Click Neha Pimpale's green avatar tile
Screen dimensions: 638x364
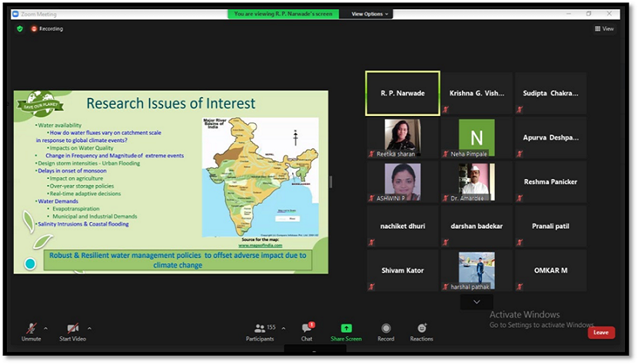pos(477,137)
